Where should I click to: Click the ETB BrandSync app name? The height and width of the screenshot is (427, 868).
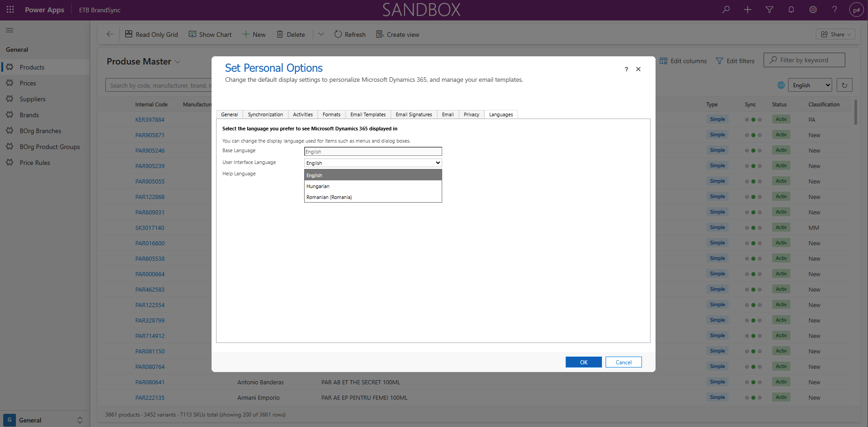[x=100, y=10]
